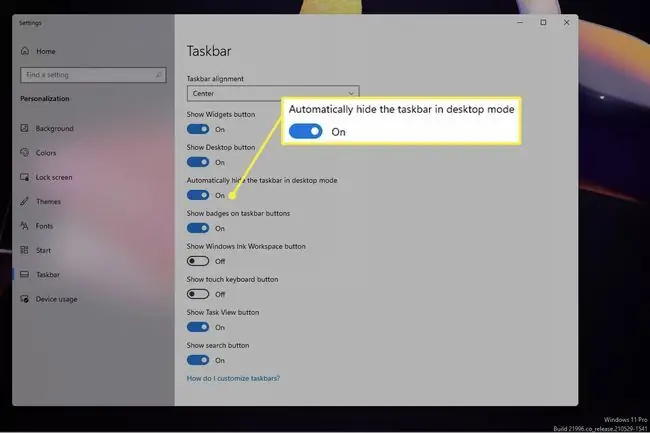Click the Device usage icon
The image size is (650, 433).
coord(24,299)
